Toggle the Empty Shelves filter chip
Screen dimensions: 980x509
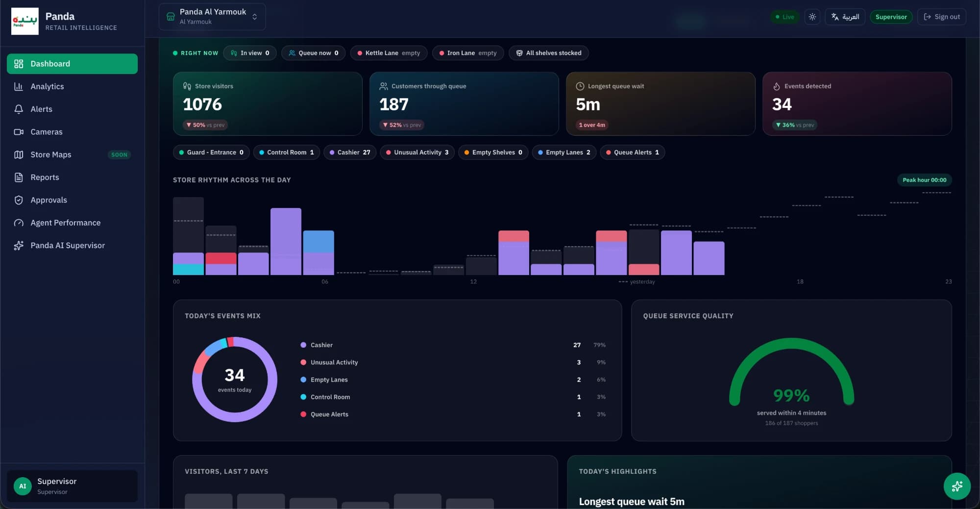click(x=493, y=153)
